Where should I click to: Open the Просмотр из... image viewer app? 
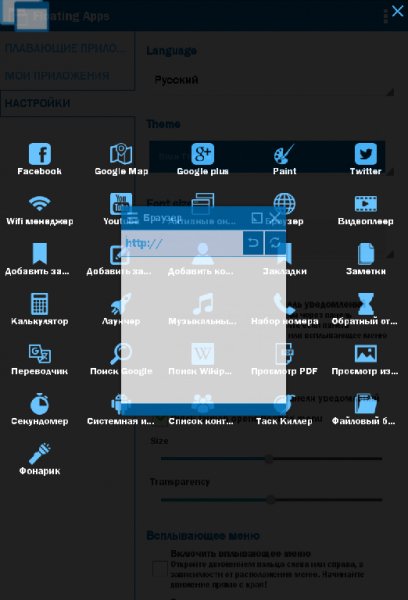[x=366, y=359]
